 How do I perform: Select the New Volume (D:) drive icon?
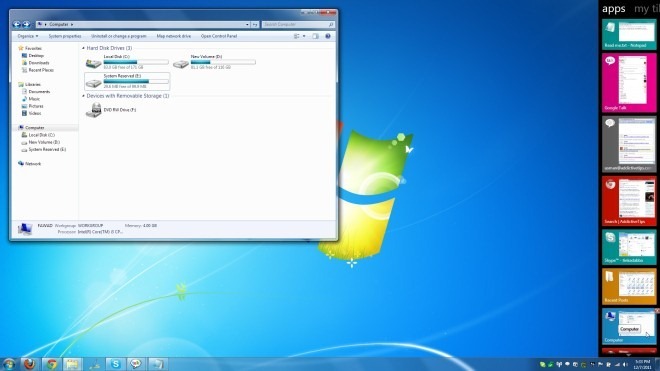click(181, 64)
